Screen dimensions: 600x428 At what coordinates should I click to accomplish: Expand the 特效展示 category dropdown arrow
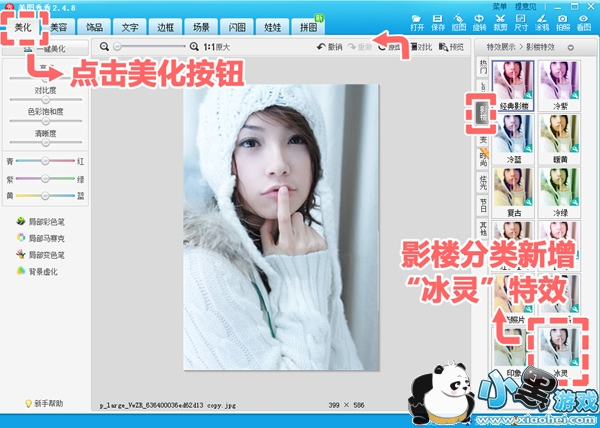[x=571, y=48]
